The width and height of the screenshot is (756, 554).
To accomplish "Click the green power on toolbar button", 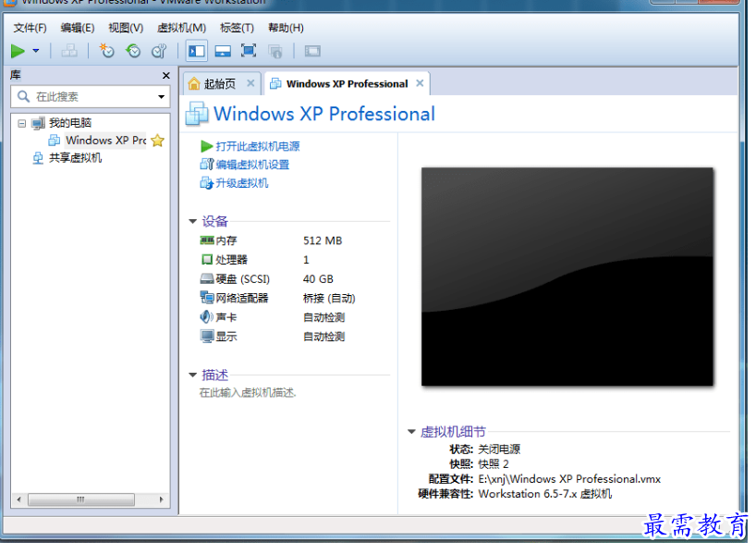I will point(18,51).
